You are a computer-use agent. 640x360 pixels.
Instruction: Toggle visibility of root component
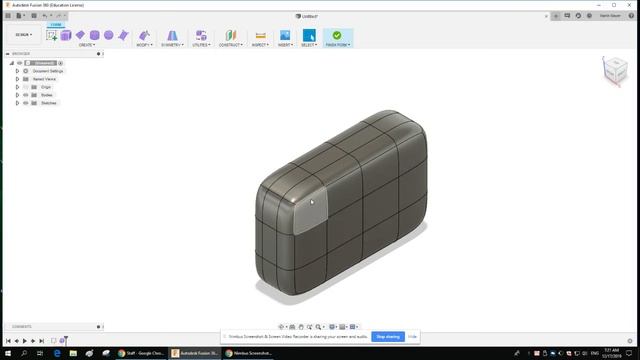coord(19,63)
